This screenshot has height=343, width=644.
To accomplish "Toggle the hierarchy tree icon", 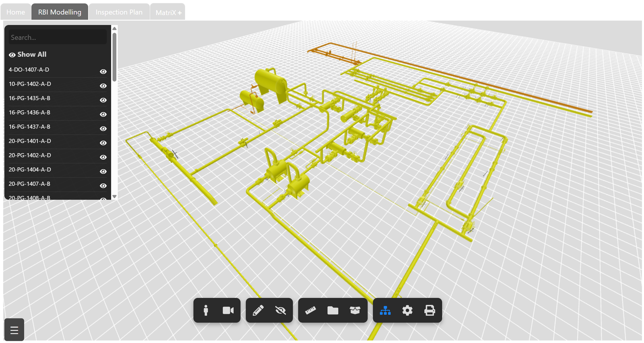I will [x=385, y=310].
